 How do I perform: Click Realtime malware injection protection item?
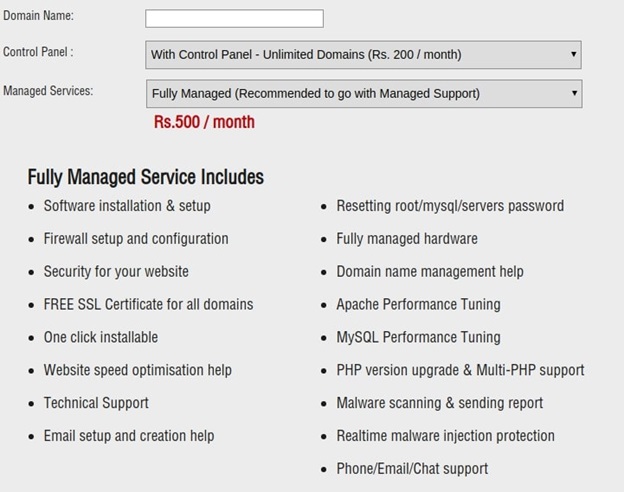click(x=445, y=436)
